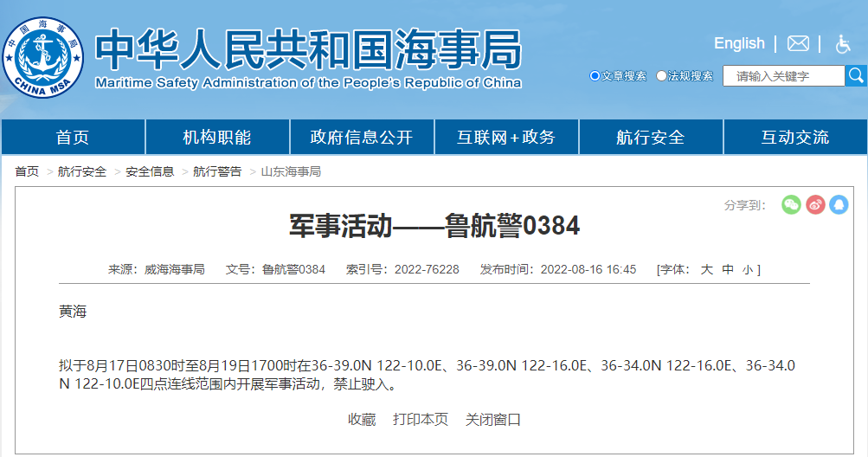Screen dimensions: 868x457
Task: Share via blue QQ bell icon
Action: tap(839, 205)
